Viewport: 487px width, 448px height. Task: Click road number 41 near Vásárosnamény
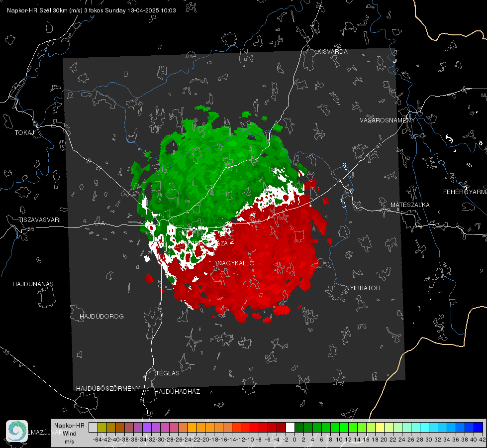[x=378, y=145]
